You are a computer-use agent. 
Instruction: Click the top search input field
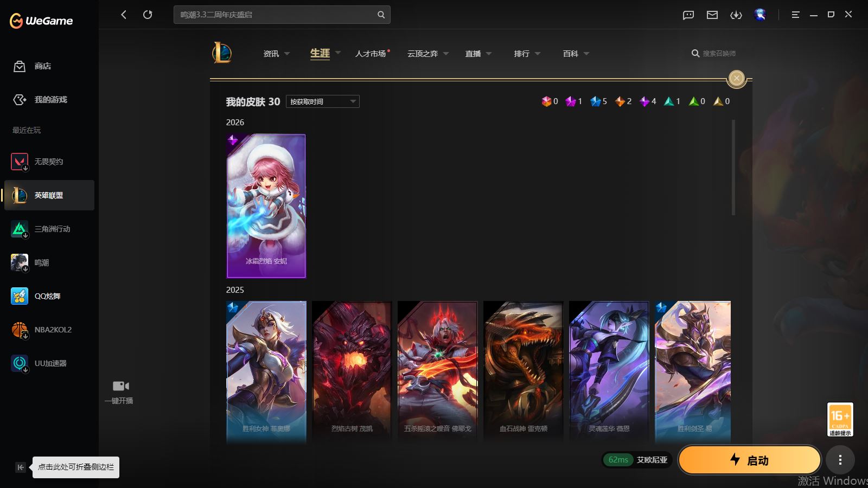[x=282, y=15]
